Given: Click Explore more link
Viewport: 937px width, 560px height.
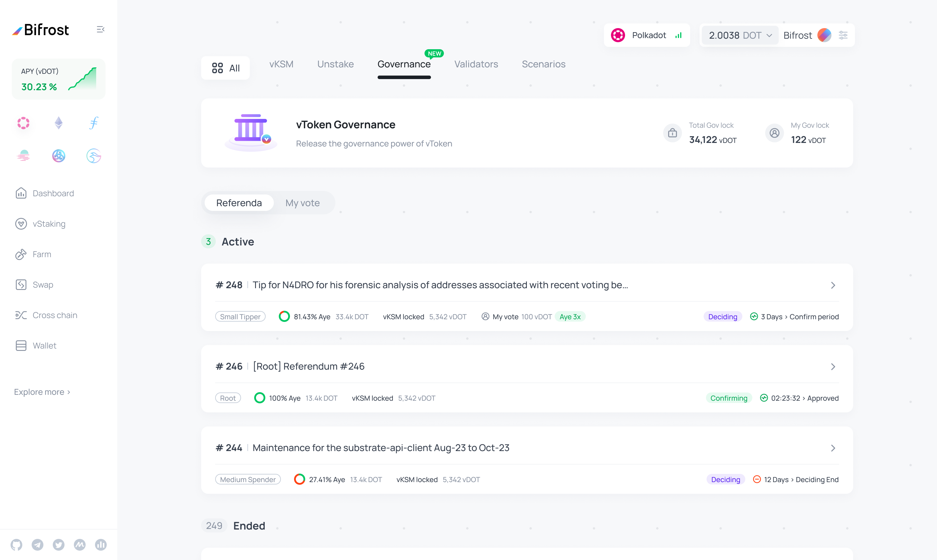Looking at the screenshot, I should click(x=42, y=392).
